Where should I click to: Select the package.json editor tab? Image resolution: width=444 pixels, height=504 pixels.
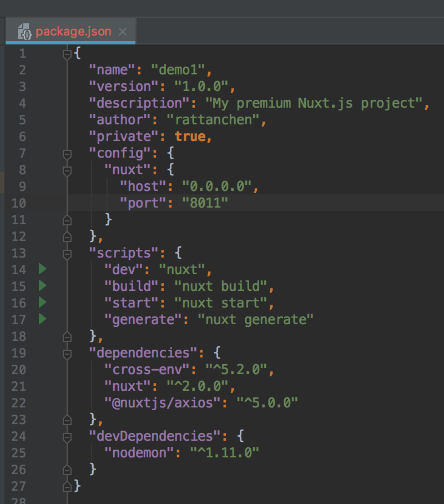point(70,31)
